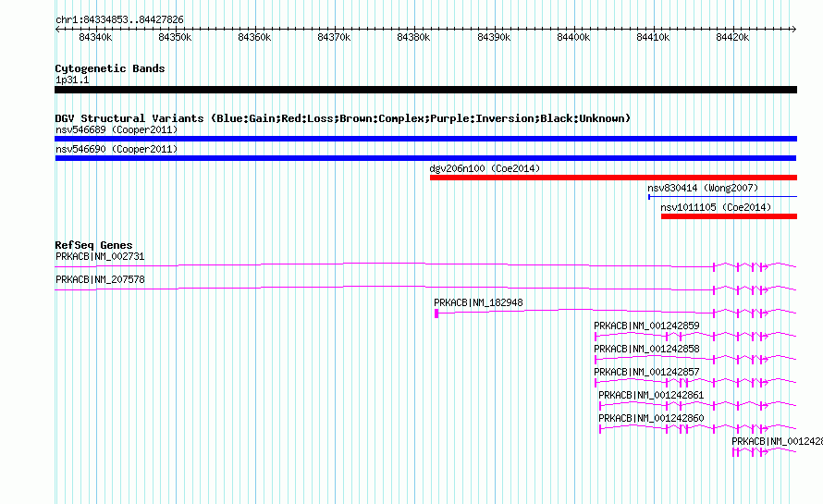Click the start exon of NM_001242861 transcript

point(600,406)
